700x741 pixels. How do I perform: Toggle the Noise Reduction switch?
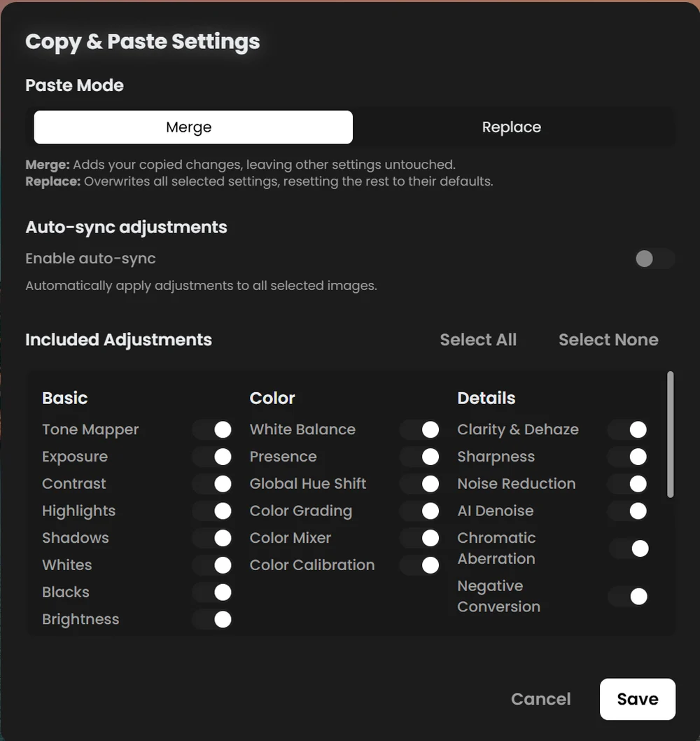pyautogui.click(x=628, y=483)
